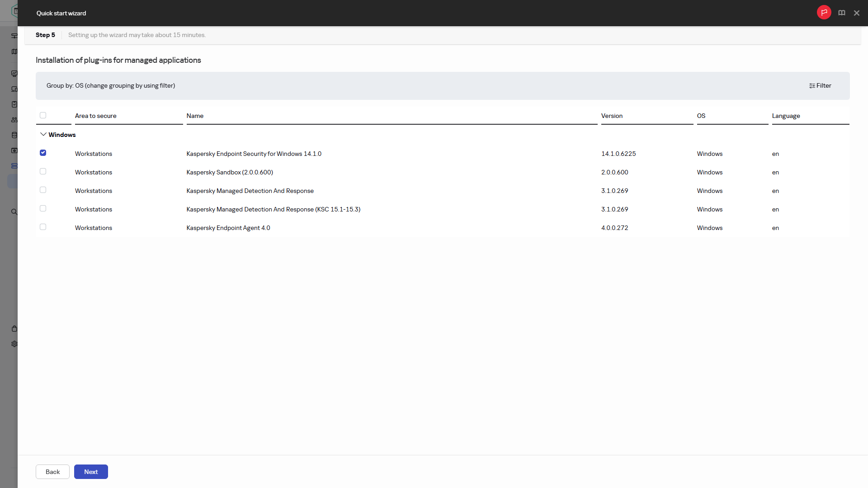Open the marketplace bag icon in sidebar
The height and width of the screenshot is (488, 868).
click(x=14, y=328)
